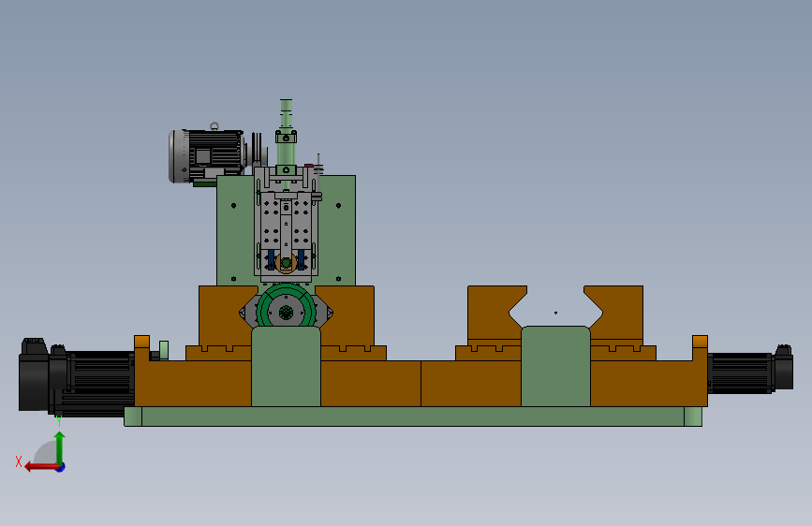Select the large black servo motor at the left end
This screenshot has width=812, height=526.
coord(77,377)
